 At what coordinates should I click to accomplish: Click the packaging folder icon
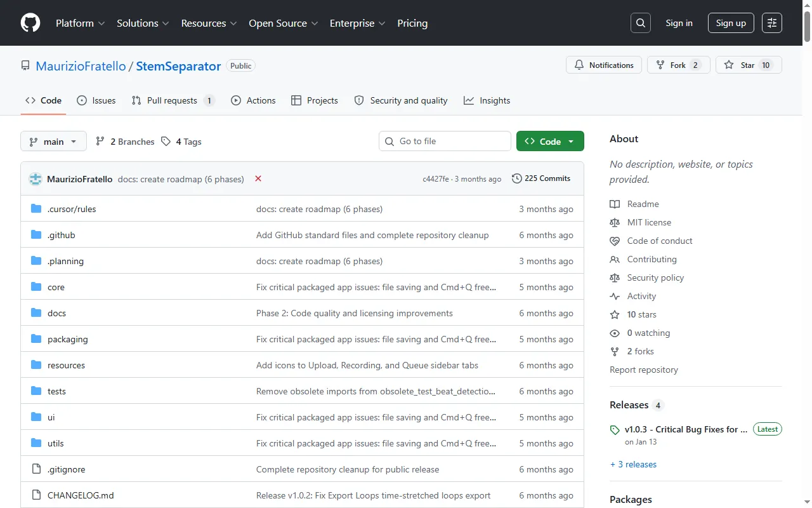[36, 339]
